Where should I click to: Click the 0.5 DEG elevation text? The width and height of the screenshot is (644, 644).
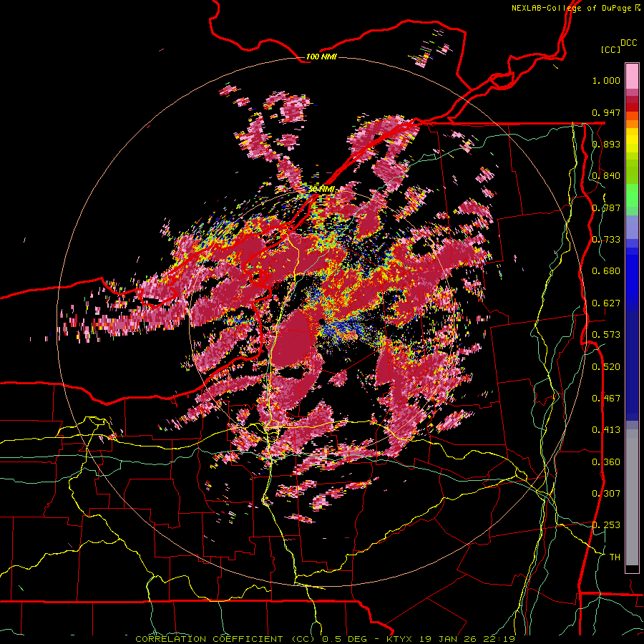tap(346, 639)
